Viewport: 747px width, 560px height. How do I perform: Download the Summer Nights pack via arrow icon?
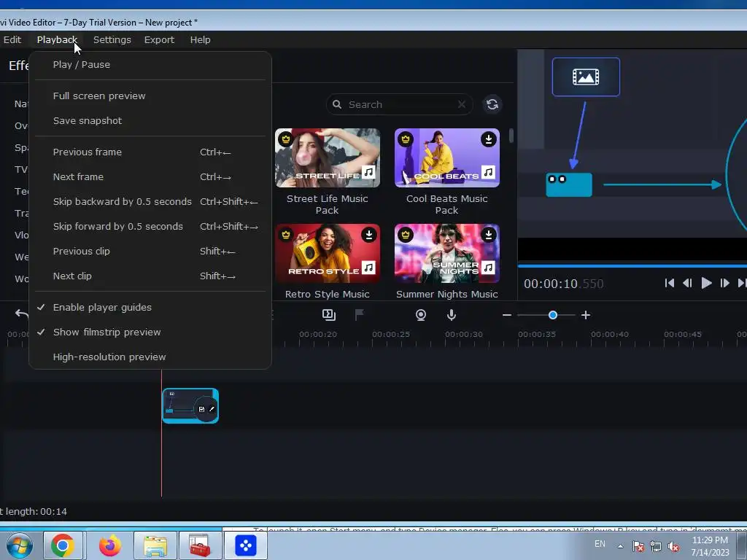coord(488,234)
